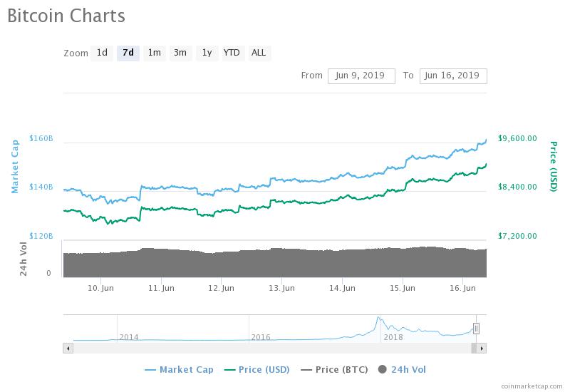Click the $140B market cap label
570x392 pixels.
[x=41, y=187]
